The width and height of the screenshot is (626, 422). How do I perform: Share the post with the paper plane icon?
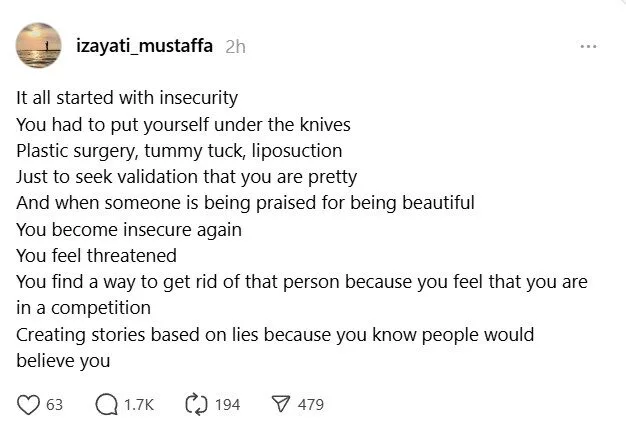[280, 404]
